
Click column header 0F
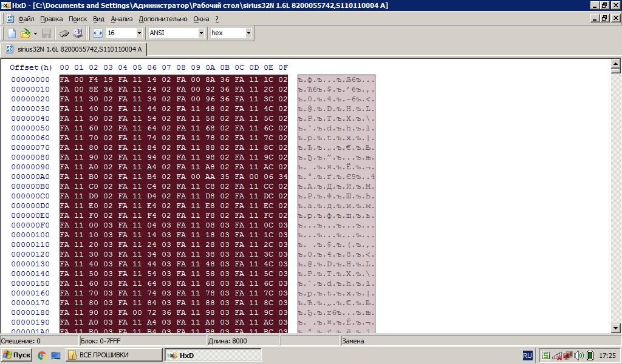point(283,67)
